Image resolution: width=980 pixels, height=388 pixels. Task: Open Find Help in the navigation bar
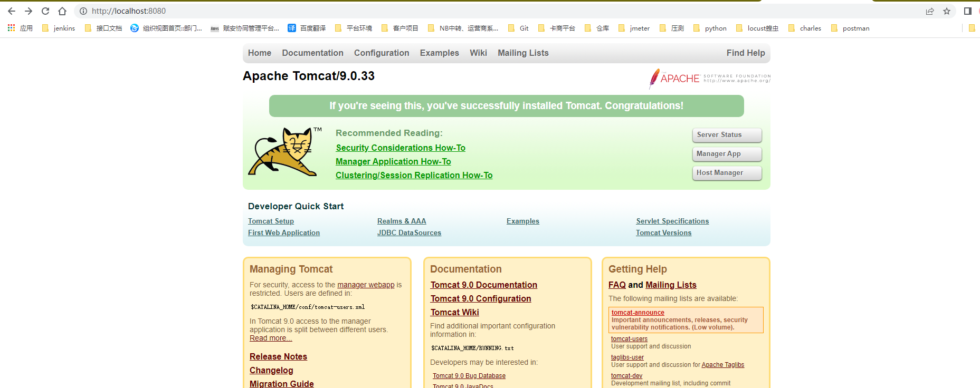[x=746, y=53]
